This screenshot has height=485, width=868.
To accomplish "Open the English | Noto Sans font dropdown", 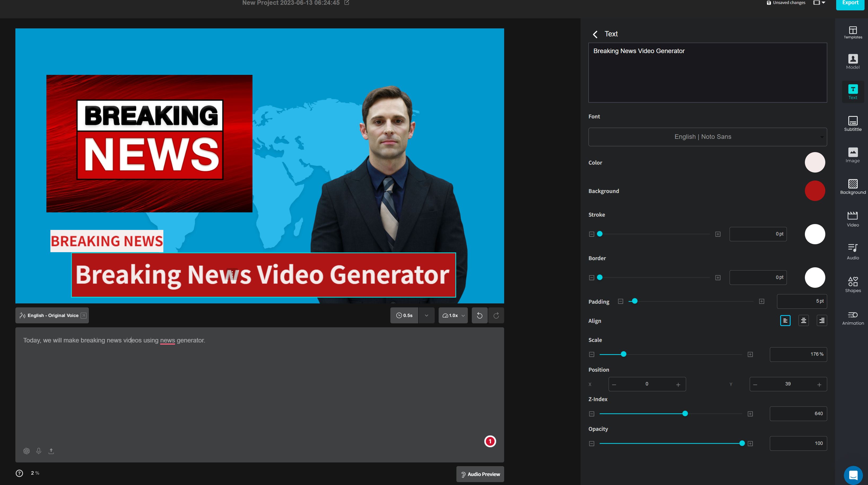I will click(707, 137).
